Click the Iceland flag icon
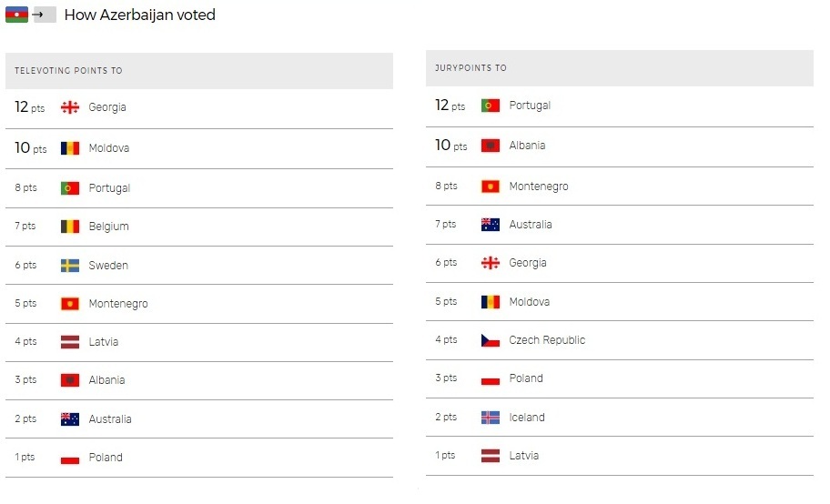The width and height of the screenshot is (830, 504). pos(491,418)
